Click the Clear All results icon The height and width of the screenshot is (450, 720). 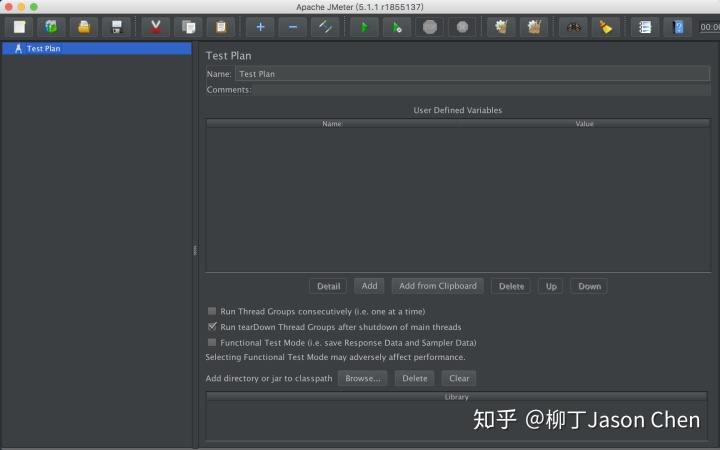[x=534, y=27]
